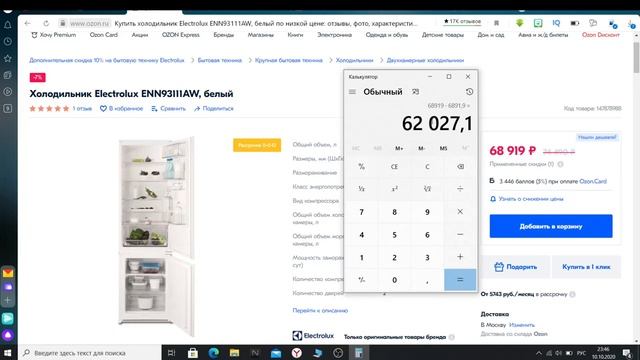Click digit 8 on calculator
The image size is (640, 360).
(394, 212)
